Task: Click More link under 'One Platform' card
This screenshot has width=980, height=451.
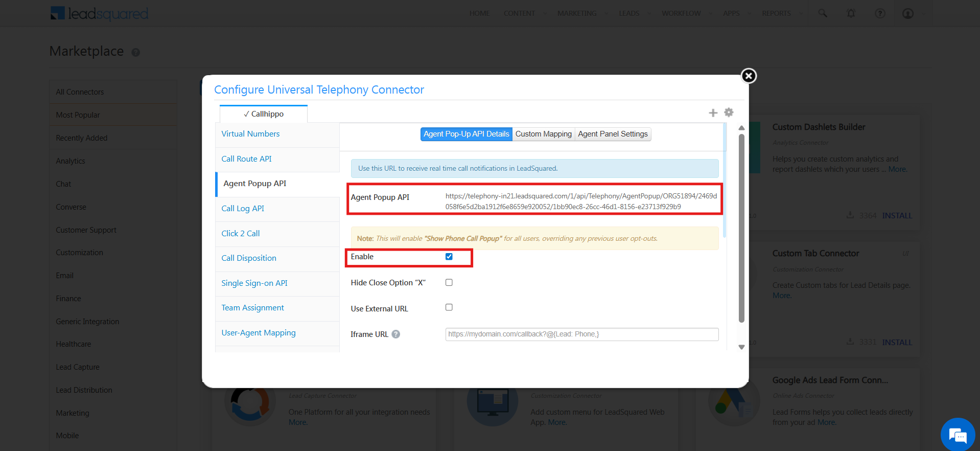Action: (298, 422)
